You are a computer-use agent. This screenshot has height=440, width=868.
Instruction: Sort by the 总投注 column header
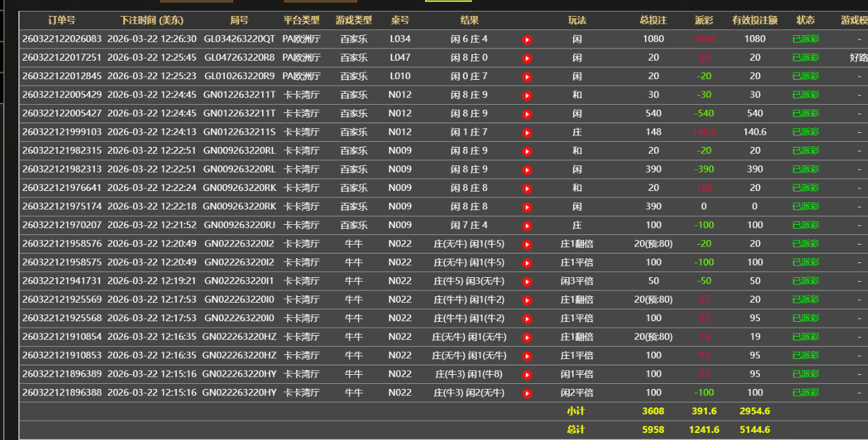tap(653, 20)
